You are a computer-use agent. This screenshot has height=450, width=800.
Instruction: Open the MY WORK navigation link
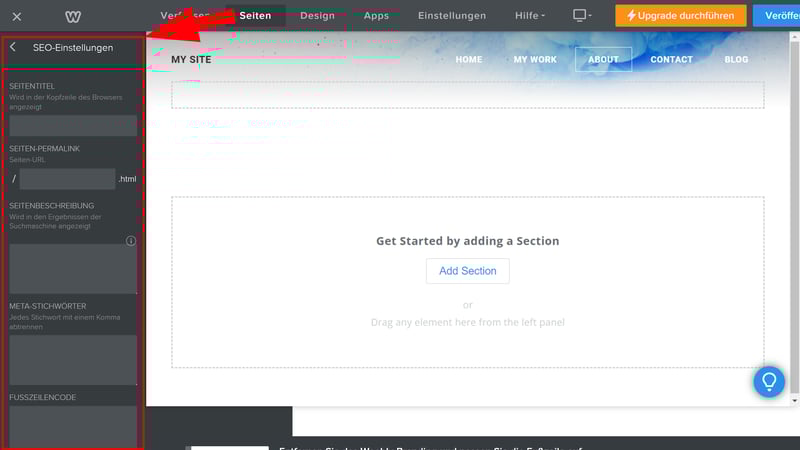(x=535, y=60)
